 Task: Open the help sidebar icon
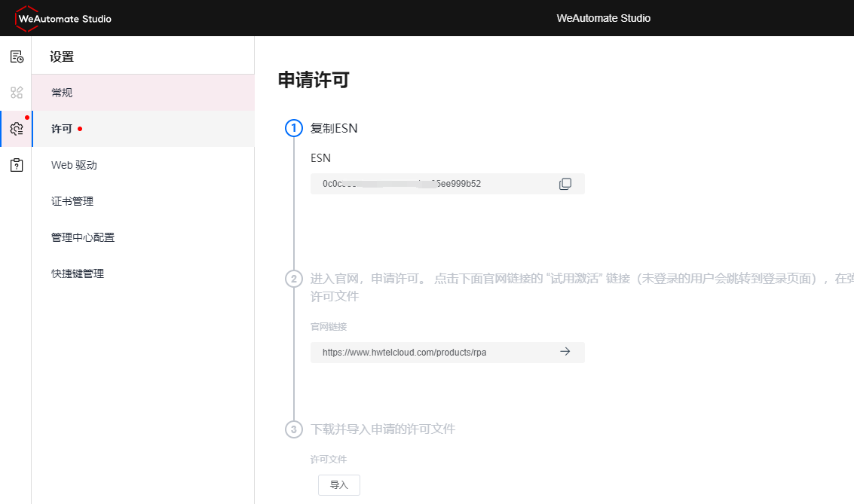coord(17,165)
